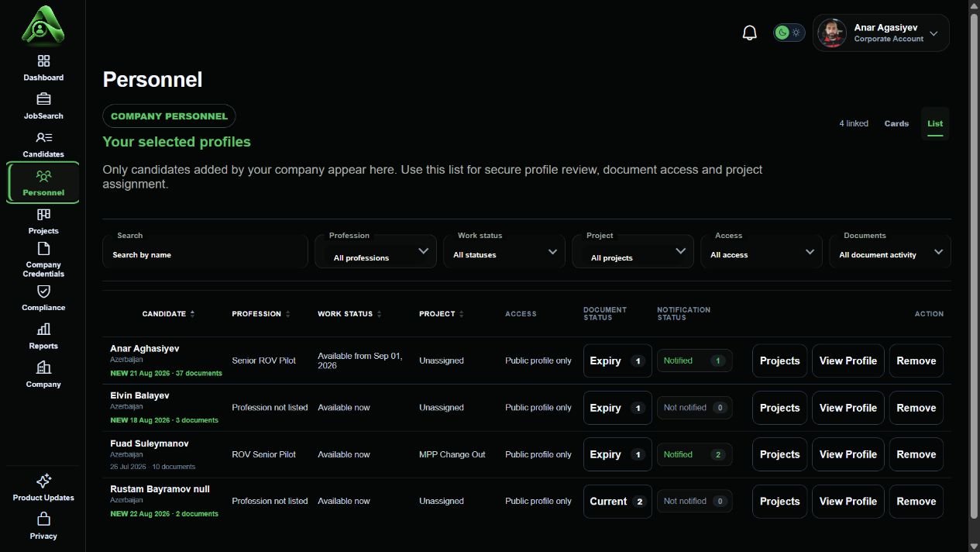The height and width of the screenshot is (552, 980).
Task: Go to Candidates sidebar icon
Action: coord(43,137)
